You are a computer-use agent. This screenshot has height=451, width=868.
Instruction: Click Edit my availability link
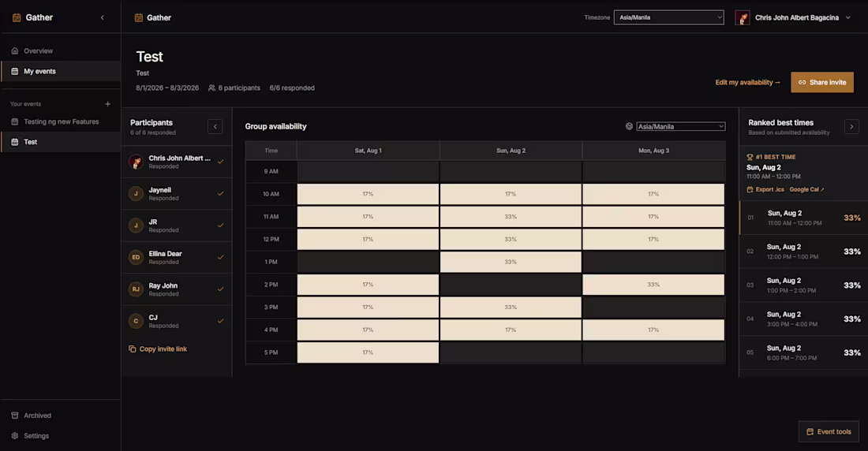(x=747, y=83)
